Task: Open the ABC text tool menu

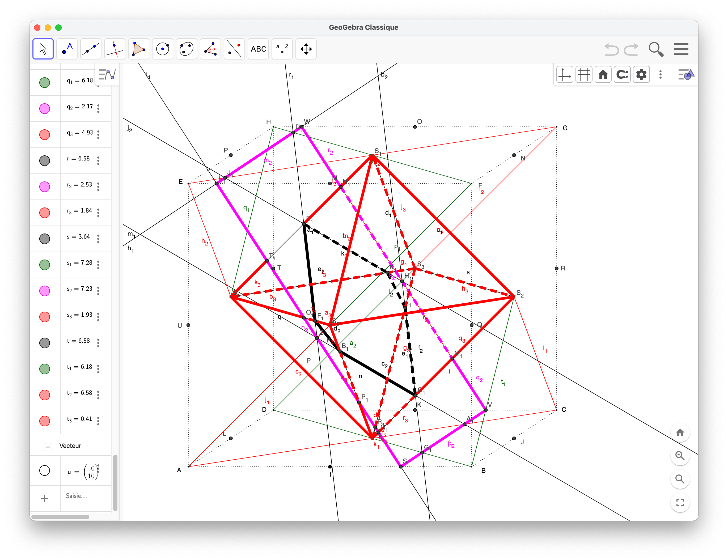Action: [x=258, y=49]
